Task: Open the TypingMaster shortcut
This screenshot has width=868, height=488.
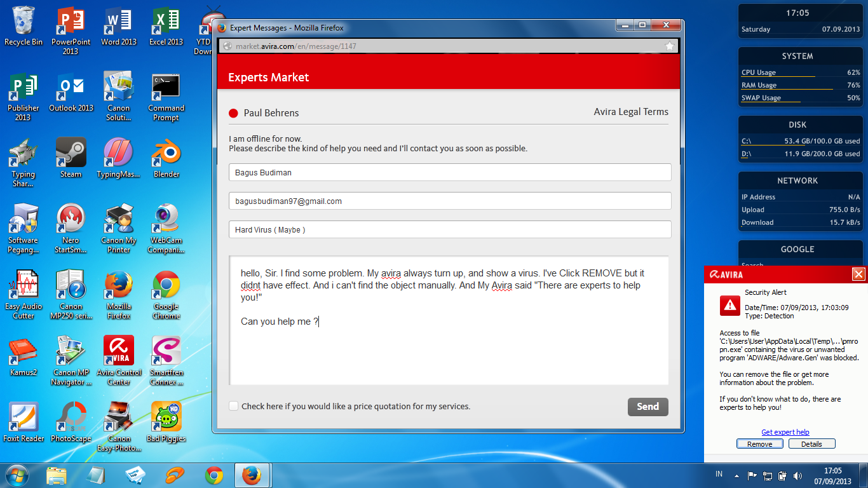Action: [119, 159]
